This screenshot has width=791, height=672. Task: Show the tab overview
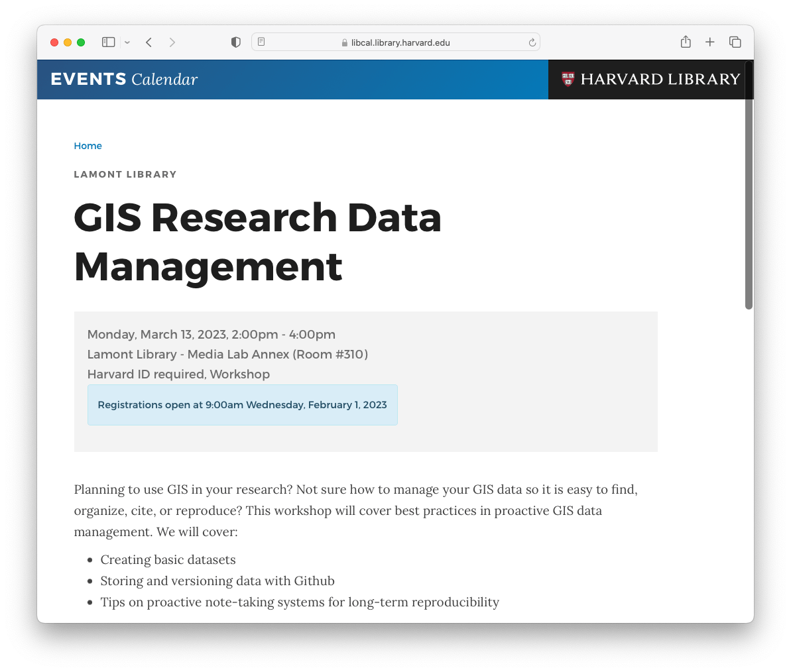click(x=735, y=42)
